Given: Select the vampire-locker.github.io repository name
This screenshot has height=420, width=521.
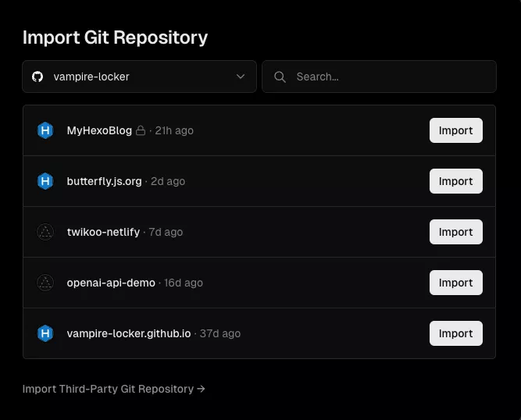Looking at the screenshot, I should [129, 333].
